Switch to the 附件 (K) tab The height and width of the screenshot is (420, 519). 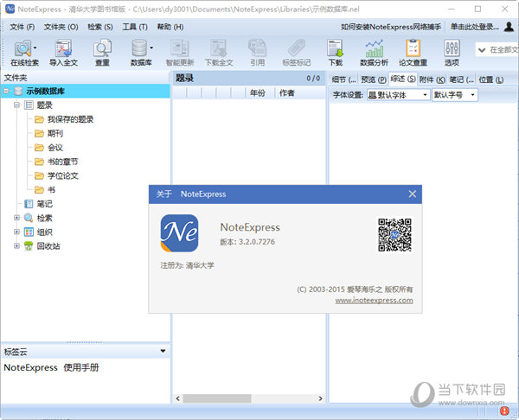tap(432, 80)
